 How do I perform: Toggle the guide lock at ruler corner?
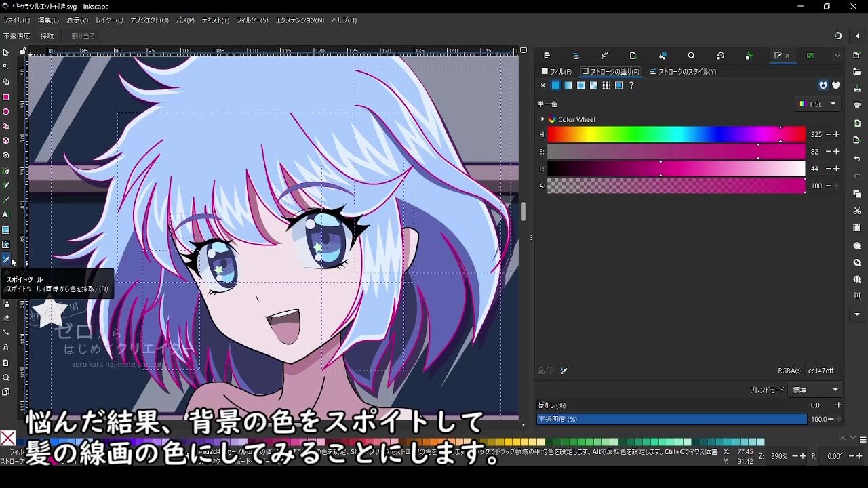[x=22, y=50]
